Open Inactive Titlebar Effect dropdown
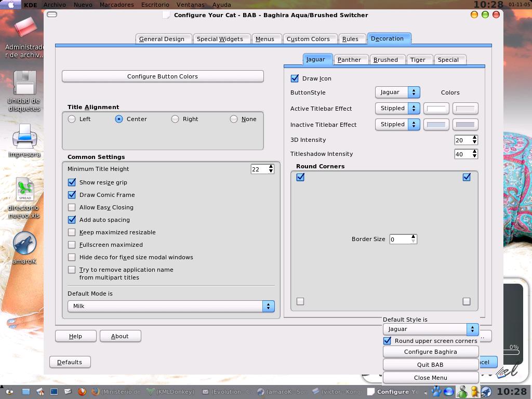The height and width of the screenshot is (399, 532). pos(397,125)
